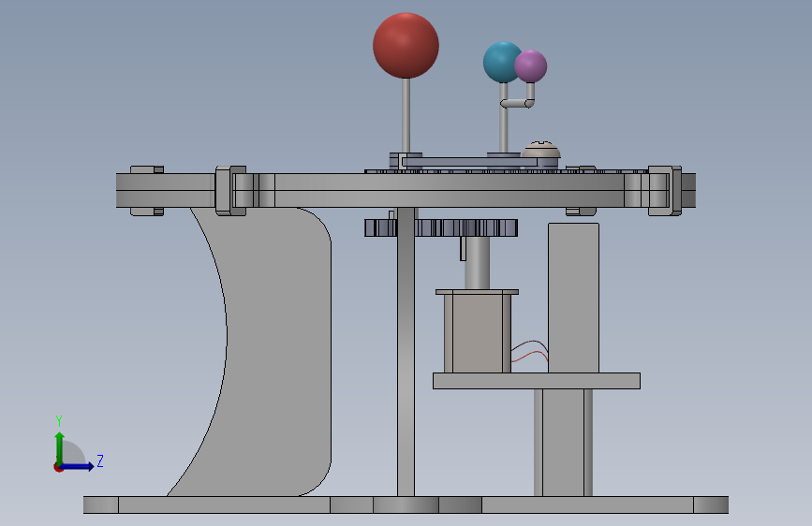
Task: Click the blue Z axis arrow
Action: point(77,466)
